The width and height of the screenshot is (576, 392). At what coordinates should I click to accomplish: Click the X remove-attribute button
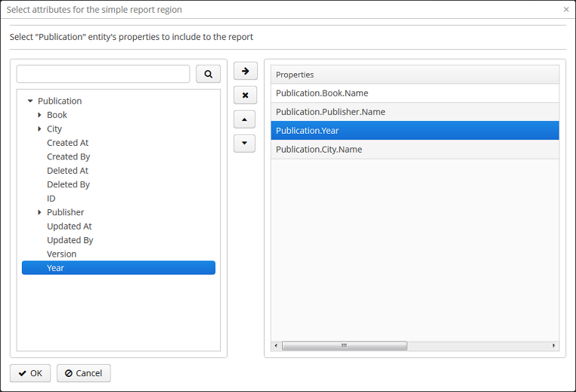pos(245,95)
